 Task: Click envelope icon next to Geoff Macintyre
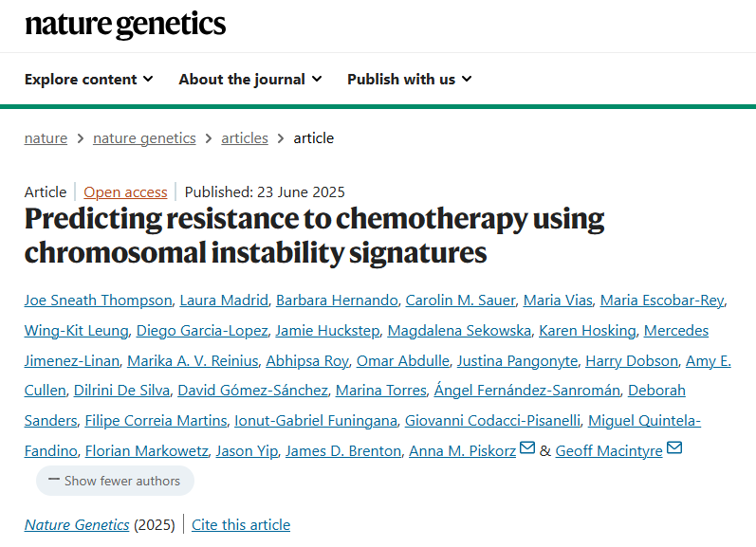(674, 448)
